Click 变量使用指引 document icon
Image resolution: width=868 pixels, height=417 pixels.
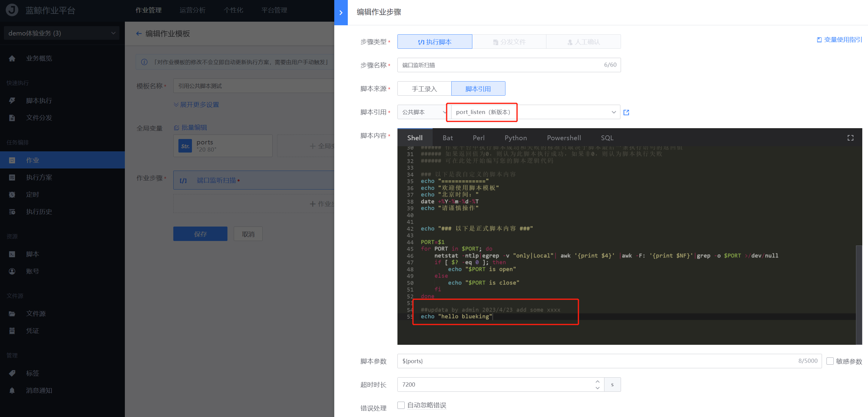coord(819,40)
